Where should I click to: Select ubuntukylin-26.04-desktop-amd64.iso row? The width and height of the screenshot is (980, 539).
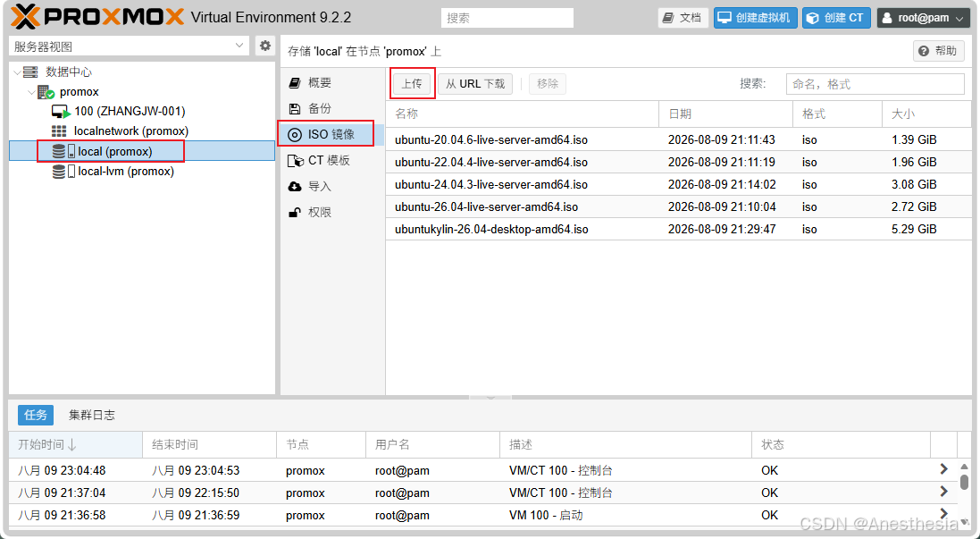(x=678, y=230)
